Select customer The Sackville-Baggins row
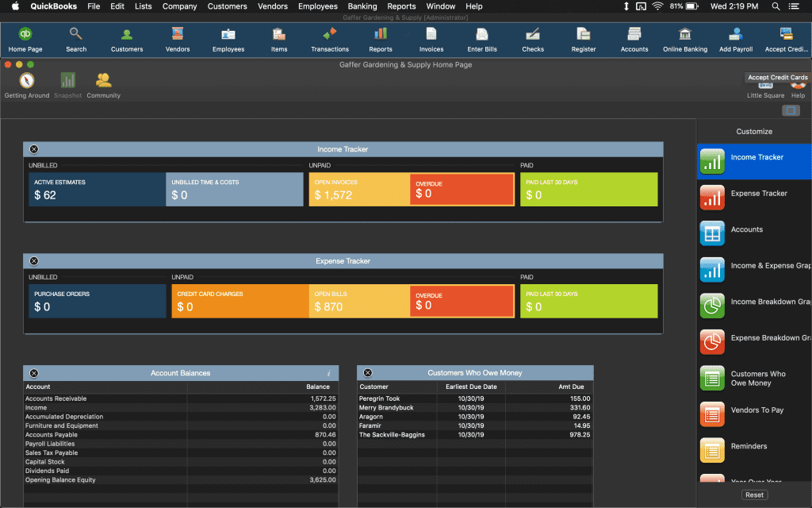Image resolution: width=812 pixels, height=508 pixels. click(475, 435)
